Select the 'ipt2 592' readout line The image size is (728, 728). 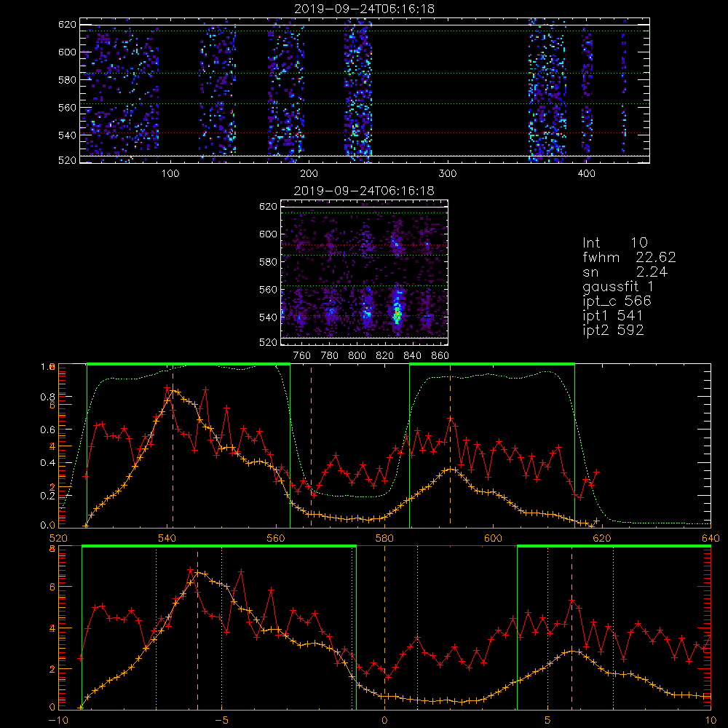click(613, 330)
